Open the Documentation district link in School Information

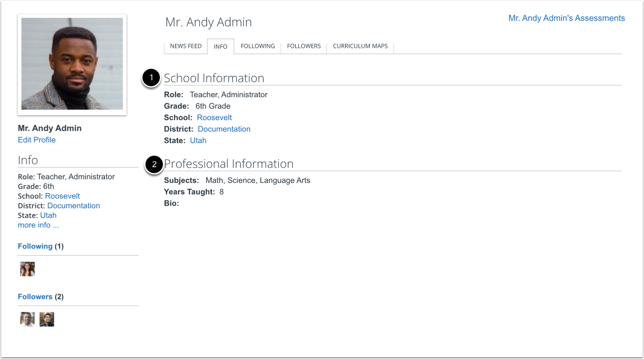click(x=224, y=129)
